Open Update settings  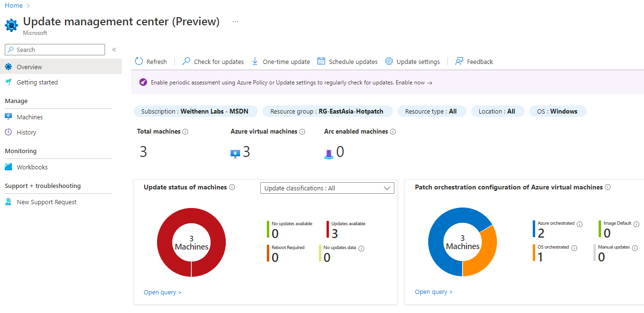[x=412, y=62]
